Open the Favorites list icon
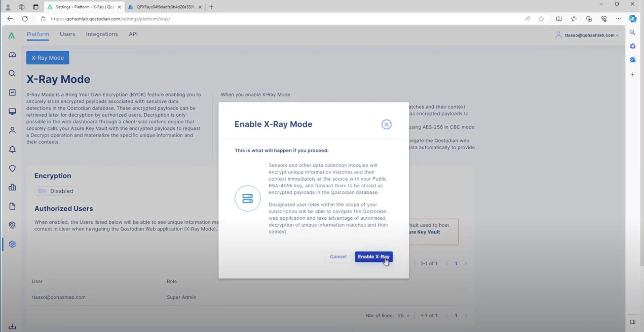This screenshot has height=332, width=644. (x=574, y=19)
